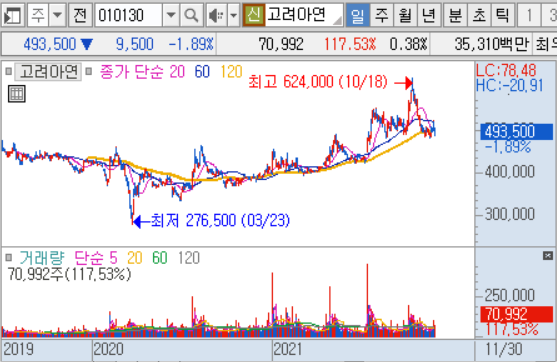Click the 최저 276,500 (03/23) low marker
This screenshot has width=557, height=362.
point(220,221)
